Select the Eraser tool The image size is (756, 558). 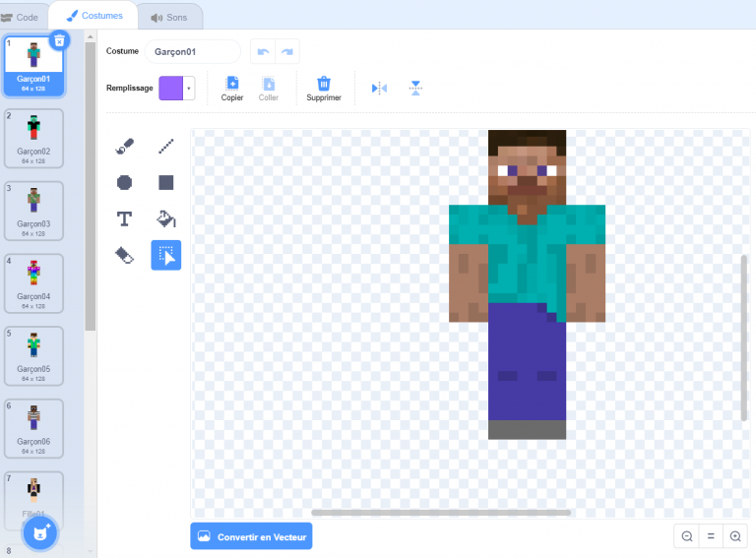point(124,256)
